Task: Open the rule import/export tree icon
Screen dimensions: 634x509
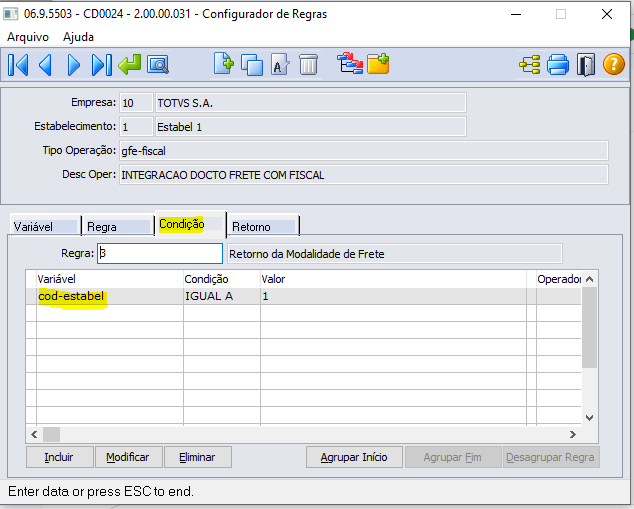Action: tap(349, 63)
